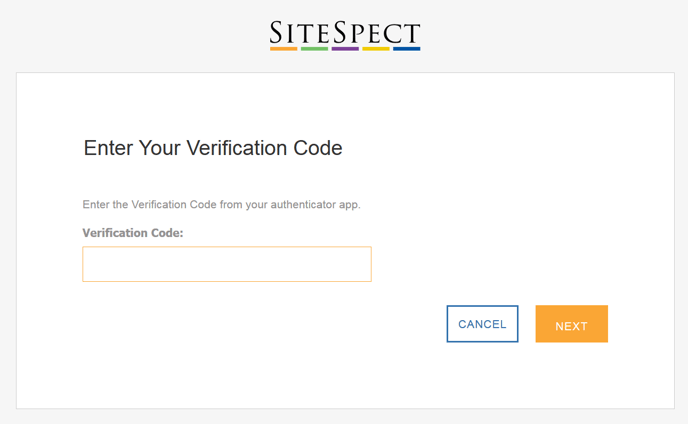Click the SiteSpect logo wordmark
688x424 pixels.
345,32
